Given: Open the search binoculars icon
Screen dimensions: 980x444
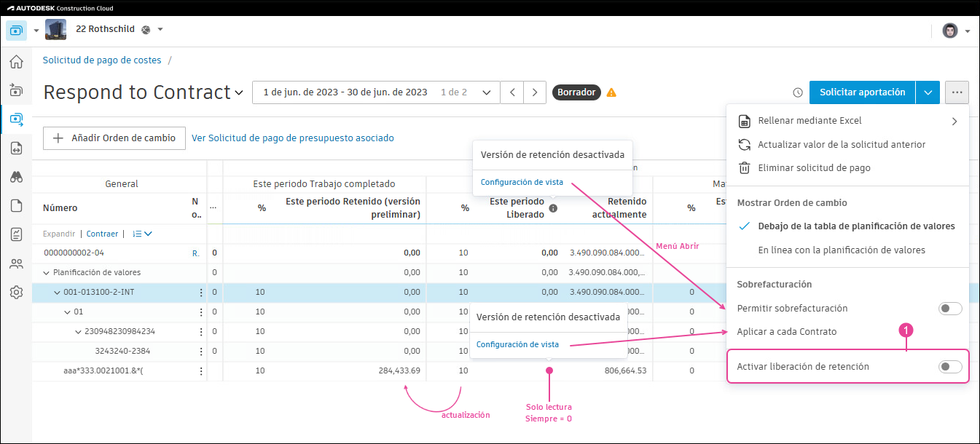Looking at the screenshot, I should click(16, 177).
